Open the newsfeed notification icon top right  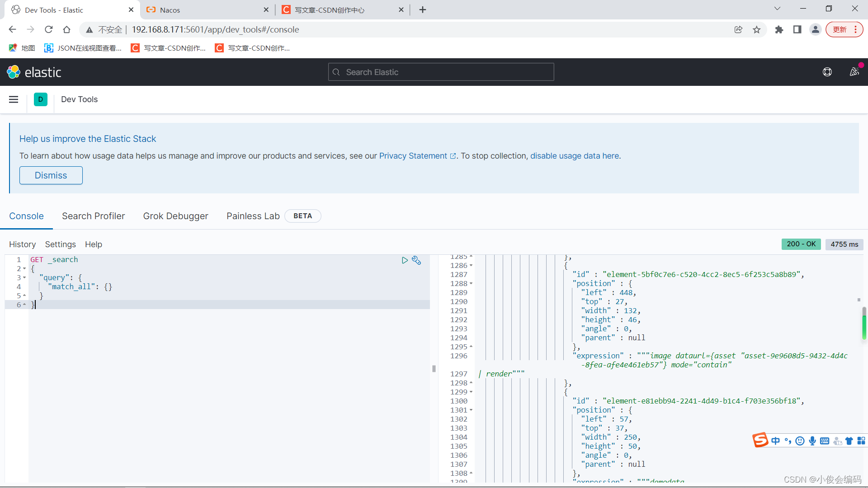pyautogui.click(x=854, y=72)
